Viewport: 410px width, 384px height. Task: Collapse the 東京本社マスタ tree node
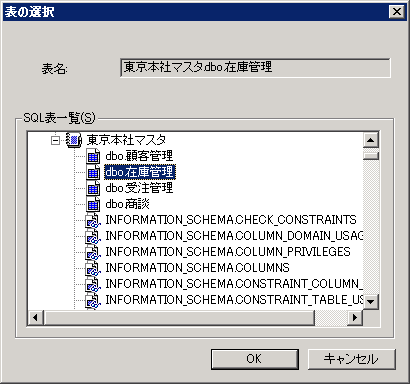click(x=55, y=140)
